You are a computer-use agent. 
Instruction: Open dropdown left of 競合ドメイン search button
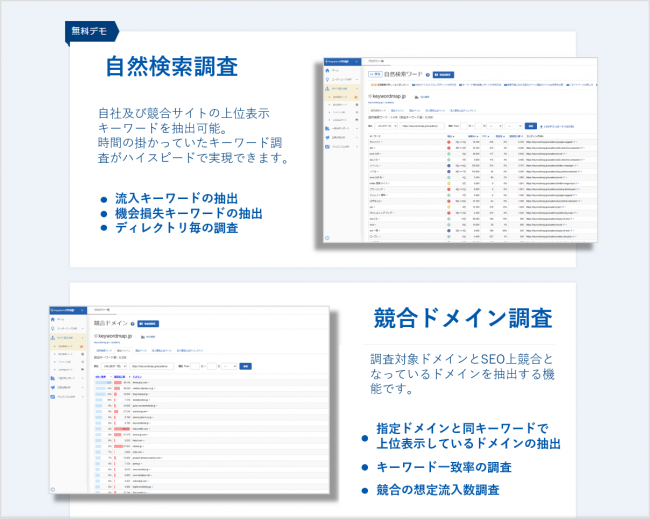click(x=229, y=366)
